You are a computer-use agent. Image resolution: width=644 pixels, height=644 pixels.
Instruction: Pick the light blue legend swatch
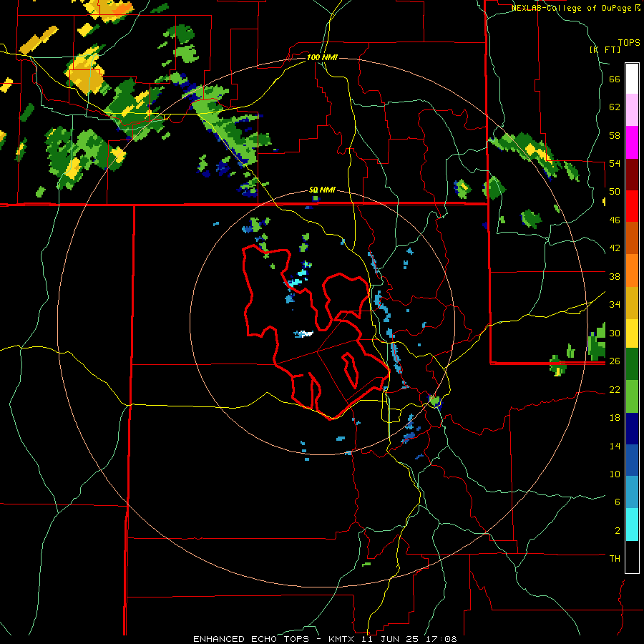(632, 492)
